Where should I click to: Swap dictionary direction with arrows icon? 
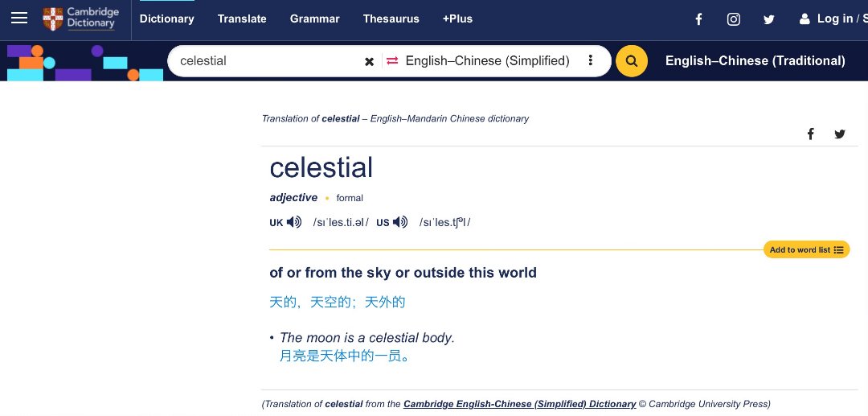click(392, 61)
